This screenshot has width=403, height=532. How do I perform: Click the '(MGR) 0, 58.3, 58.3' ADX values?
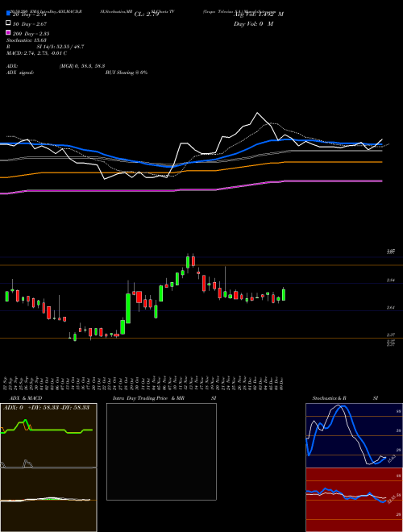[x=82, y=66]
